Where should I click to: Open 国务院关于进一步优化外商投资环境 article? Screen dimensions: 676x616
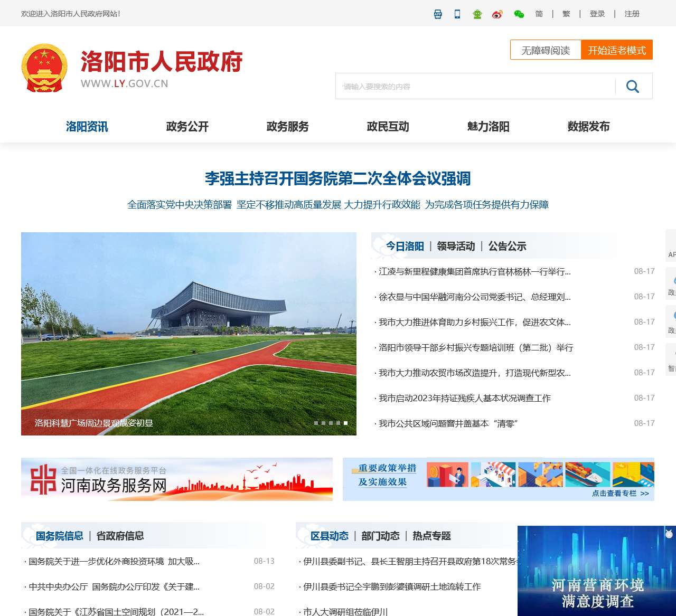114,562
